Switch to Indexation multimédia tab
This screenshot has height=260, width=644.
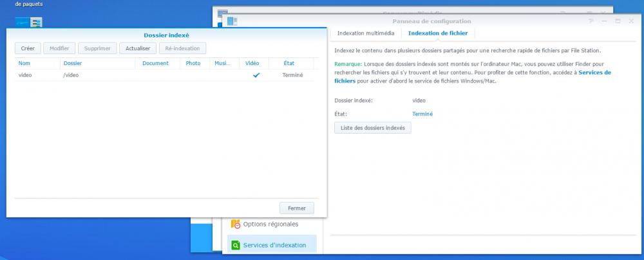point(365,33)
